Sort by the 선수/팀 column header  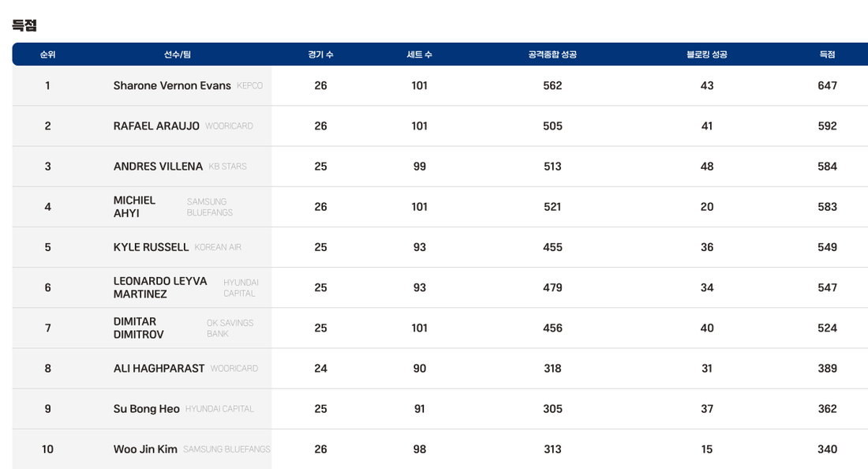(x=178, y=54)
